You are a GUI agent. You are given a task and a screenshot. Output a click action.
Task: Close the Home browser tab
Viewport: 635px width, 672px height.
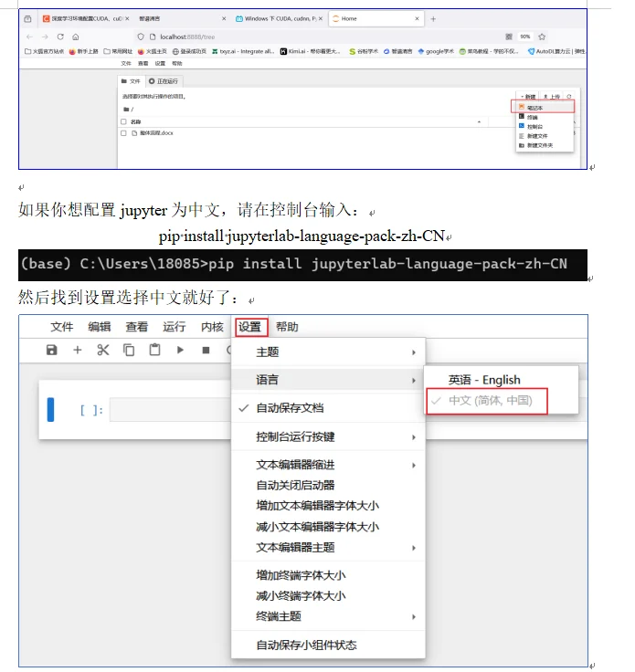tap(417, 19)
